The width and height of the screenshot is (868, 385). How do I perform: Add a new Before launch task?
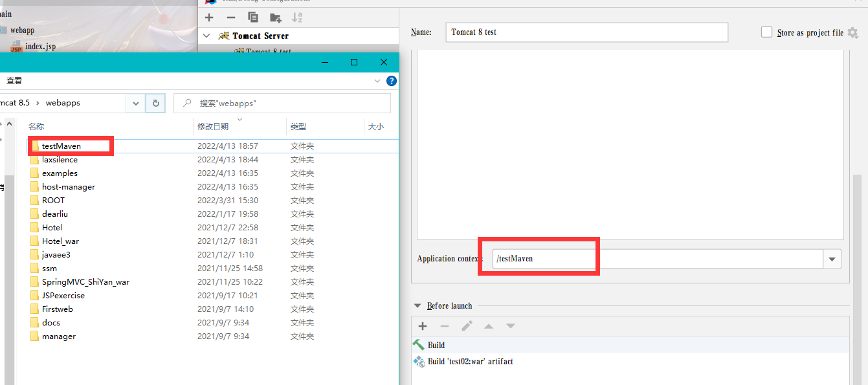pyautogui.click(x=423, y=326)
